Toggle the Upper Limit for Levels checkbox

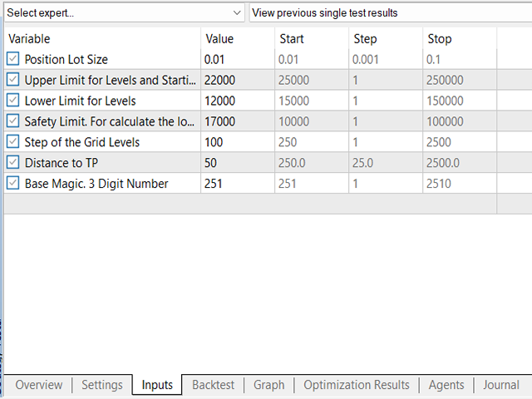pyautogui.click(x=13, y=80)
